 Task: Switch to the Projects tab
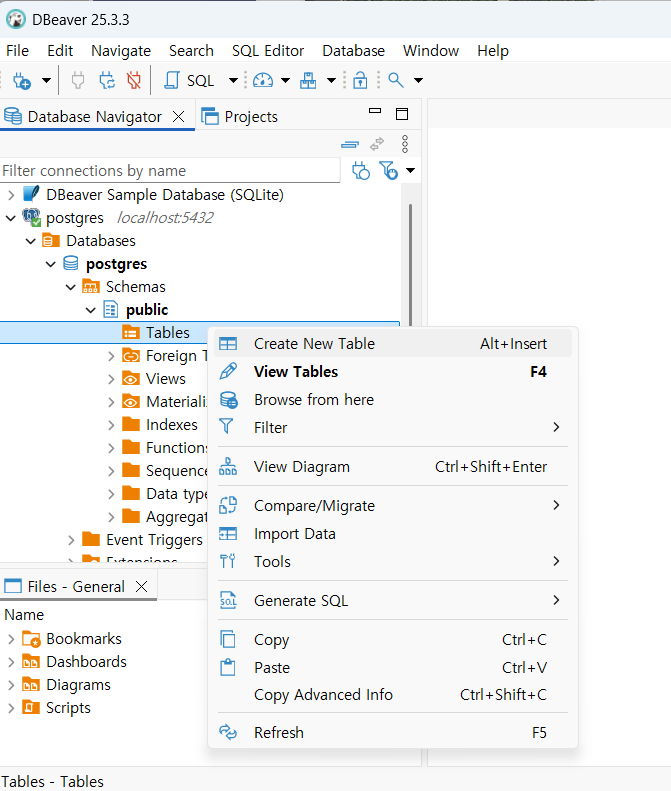click(x=239, y=117)
